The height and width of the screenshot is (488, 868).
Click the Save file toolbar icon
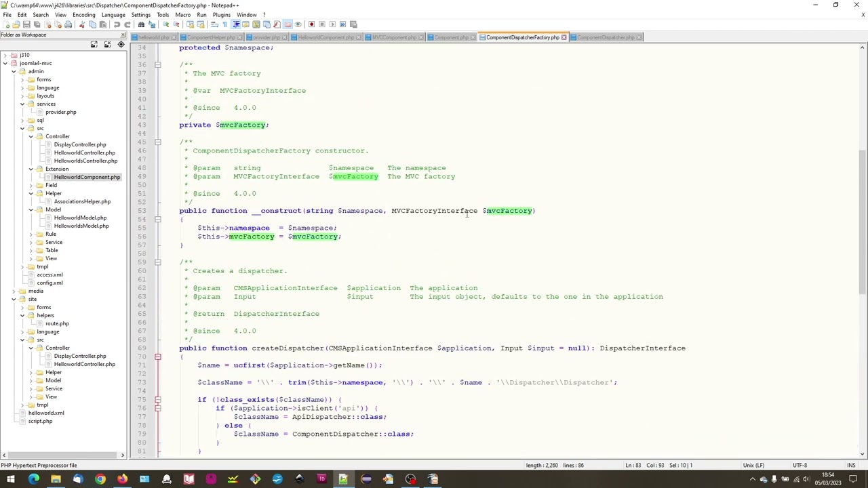tap(26, 24)
